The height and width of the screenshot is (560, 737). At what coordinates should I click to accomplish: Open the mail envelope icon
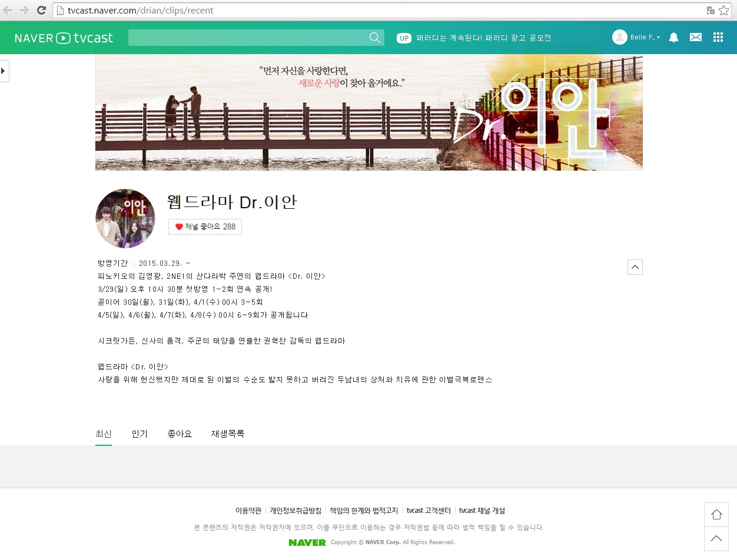tap(696, 37)
